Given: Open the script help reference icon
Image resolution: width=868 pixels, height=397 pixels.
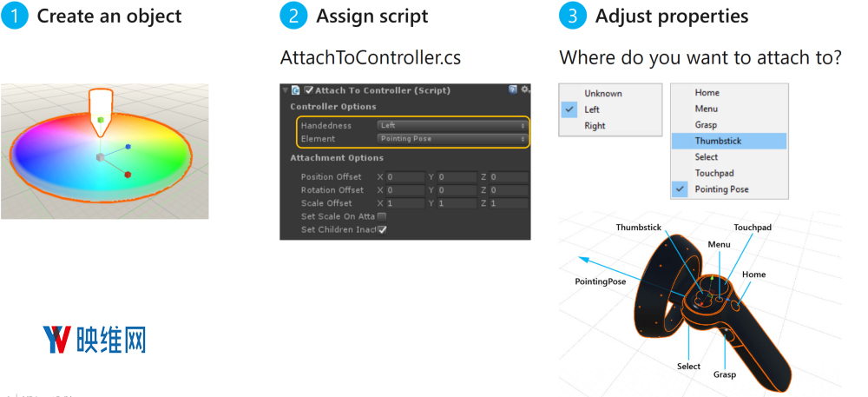Looking at the screenshot, I should (513, 89).
